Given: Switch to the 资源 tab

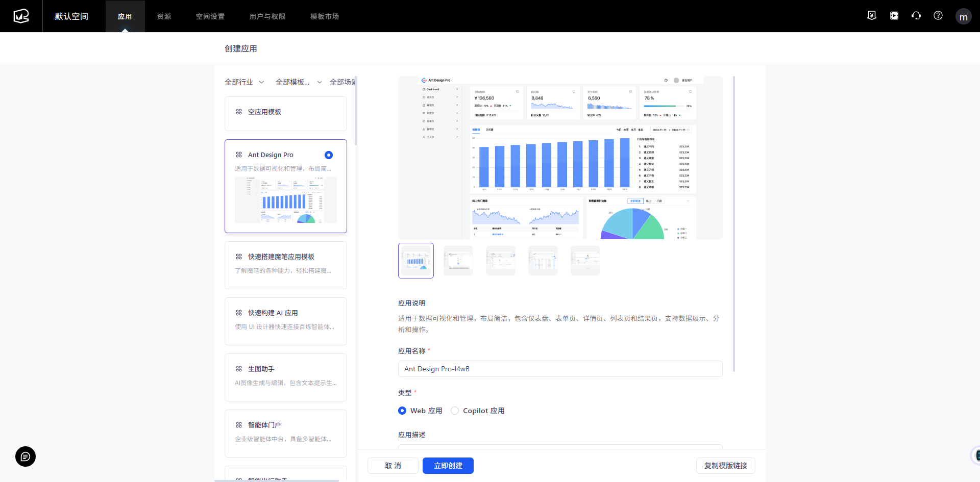Looking at the screenshot, I should pos(164,16).
